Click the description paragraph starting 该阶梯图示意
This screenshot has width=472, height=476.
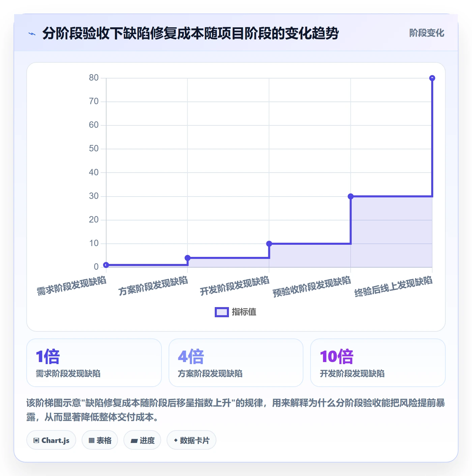click(236, 410)
